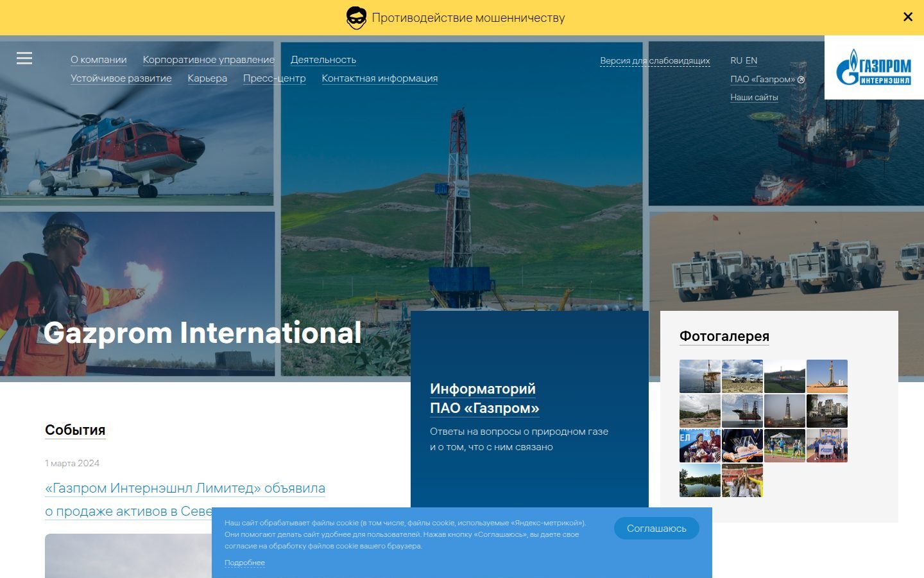The image size is (924, 578).
Task: Click the Gazprom International hero title
Action: [203, 333]
